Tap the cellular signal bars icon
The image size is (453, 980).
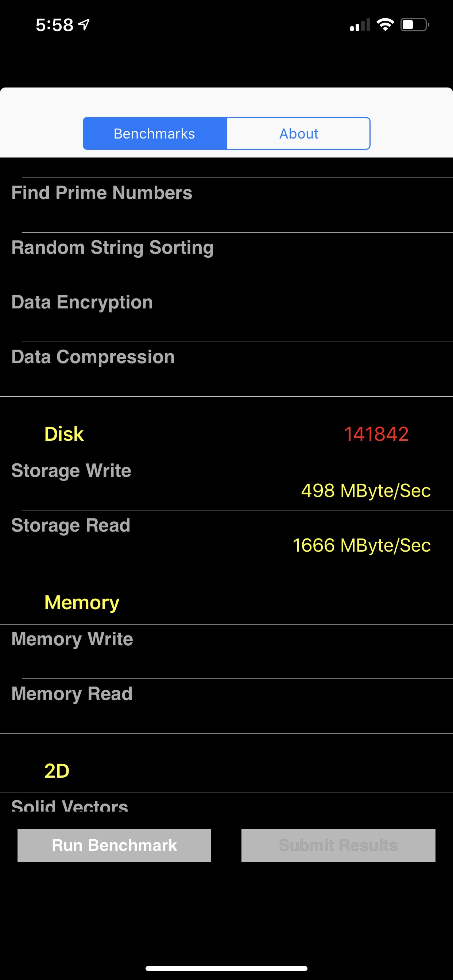coord(360,25)
